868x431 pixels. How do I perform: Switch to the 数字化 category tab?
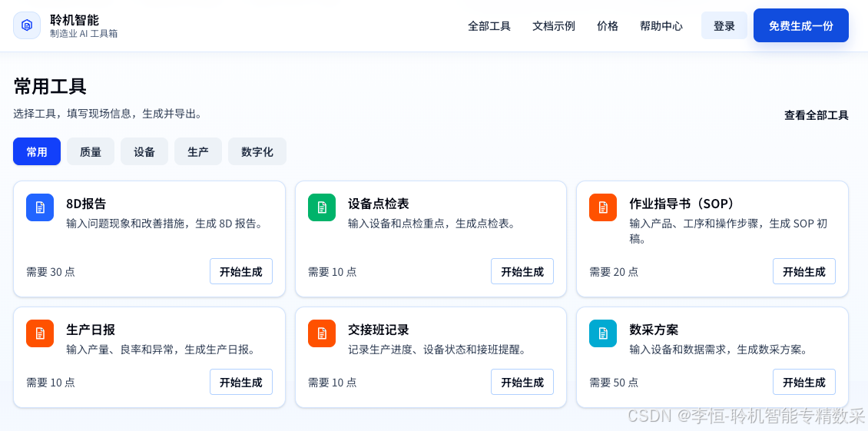[257, 151]
